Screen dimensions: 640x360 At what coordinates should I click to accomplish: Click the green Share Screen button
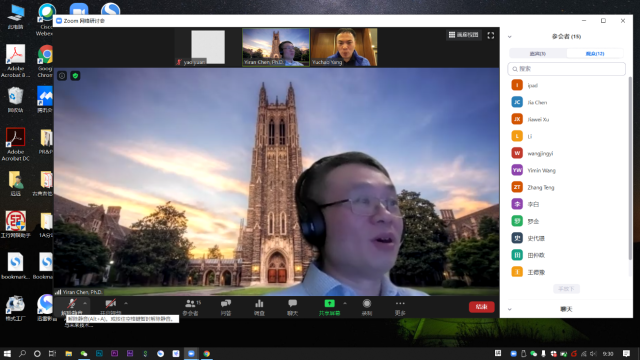pos(329,307)
